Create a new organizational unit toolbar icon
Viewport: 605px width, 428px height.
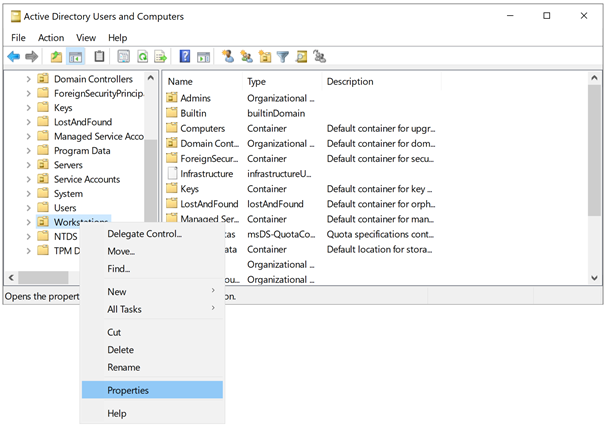[265, 57]
